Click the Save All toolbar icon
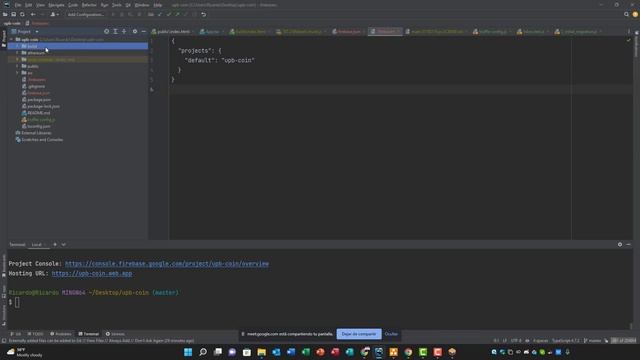Image resolution: width=640 pixels, height=360 pixels. coord(13,14)
